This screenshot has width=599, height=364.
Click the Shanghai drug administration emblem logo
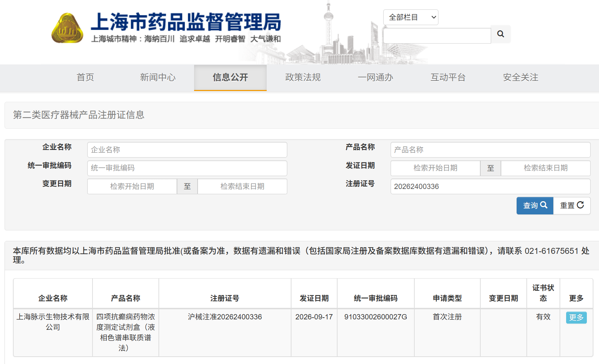(67, 28)
